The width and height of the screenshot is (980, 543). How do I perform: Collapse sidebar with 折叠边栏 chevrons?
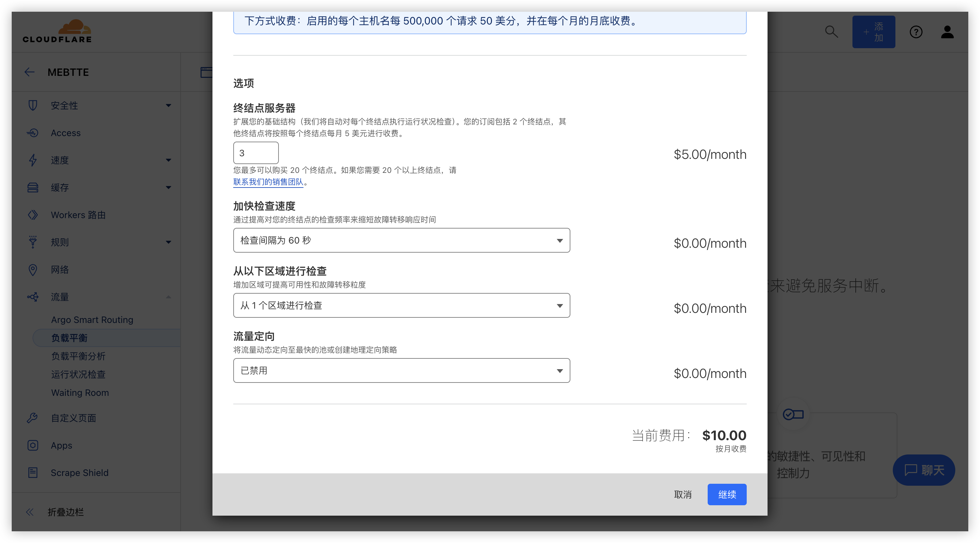[30, 512]
